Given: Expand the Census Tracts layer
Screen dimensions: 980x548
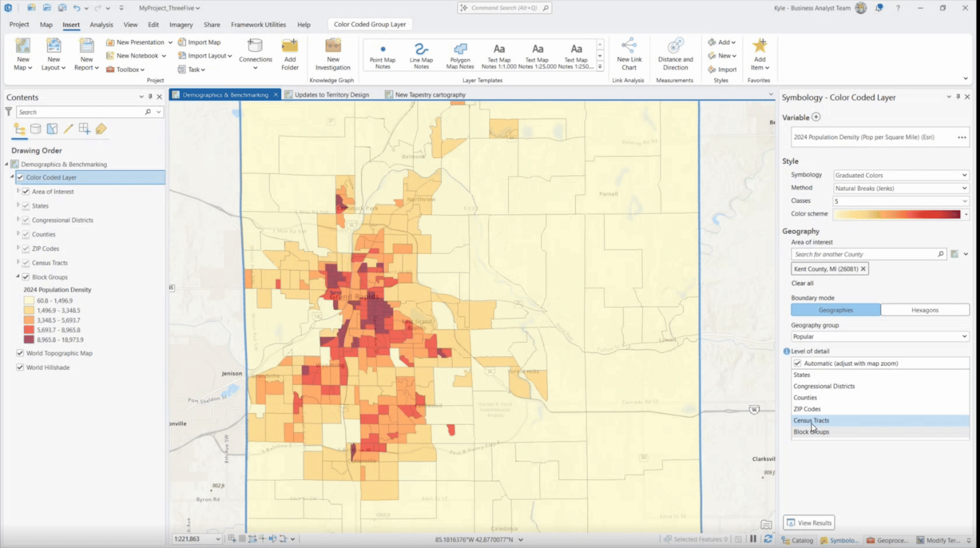Looking at the screenshot, I should coord(18,262).
